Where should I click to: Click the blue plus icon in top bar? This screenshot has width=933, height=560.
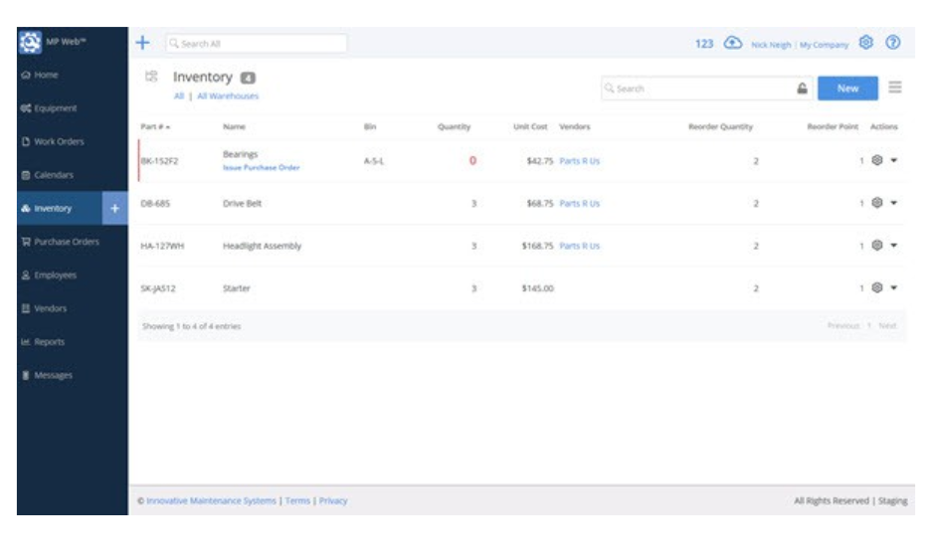(x=142, y=43)
